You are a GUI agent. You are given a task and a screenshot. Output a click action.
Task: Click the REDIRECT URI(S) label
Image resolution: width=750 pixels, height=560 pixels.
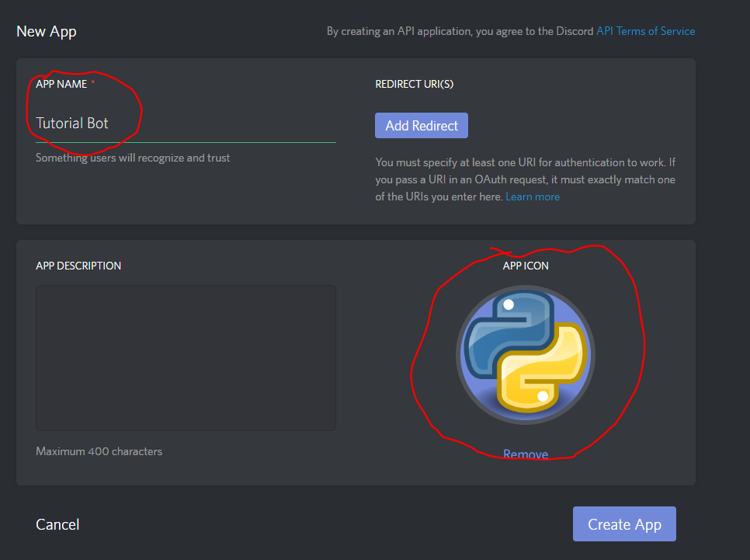415,84
